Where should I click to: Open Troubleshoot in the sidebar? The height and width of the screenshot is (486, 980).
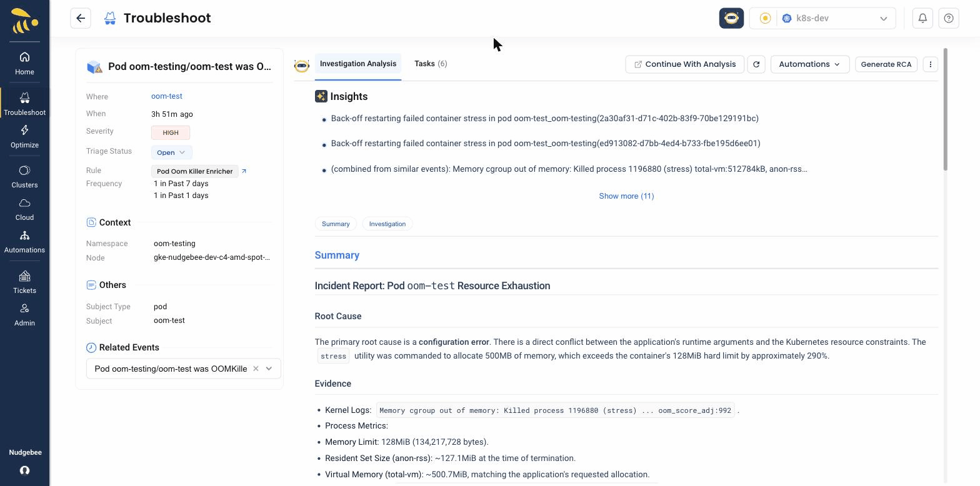24,104
